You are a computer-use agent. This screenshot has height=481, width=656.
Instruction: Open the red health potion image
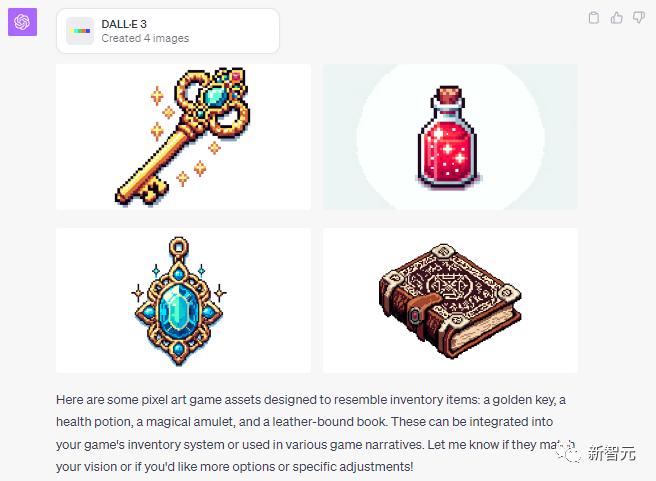[450, 137]
